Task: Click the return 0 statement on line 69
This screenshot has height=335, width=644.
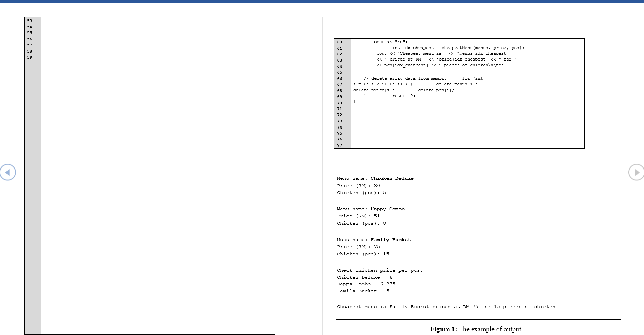Action: 404,96
